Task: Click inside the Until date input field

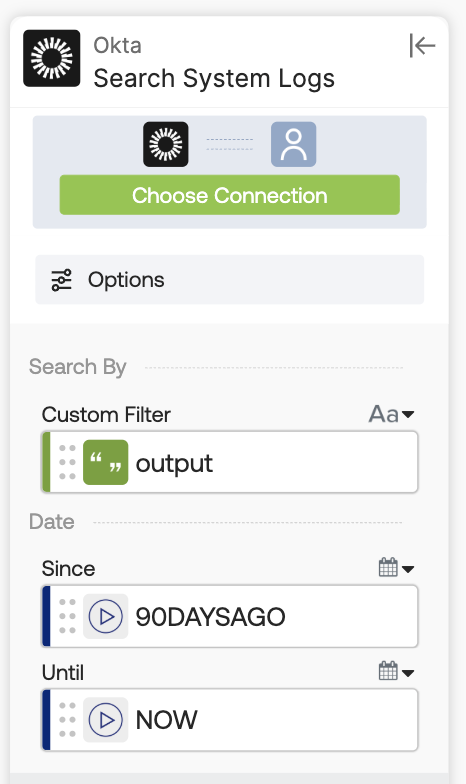Action: click(230, 720)
